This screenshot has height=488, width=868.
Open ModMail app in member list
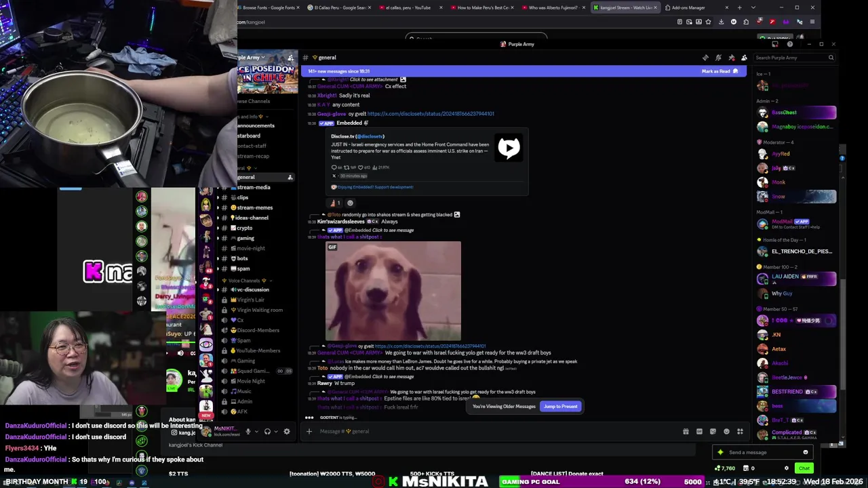[x=796, y=223]
